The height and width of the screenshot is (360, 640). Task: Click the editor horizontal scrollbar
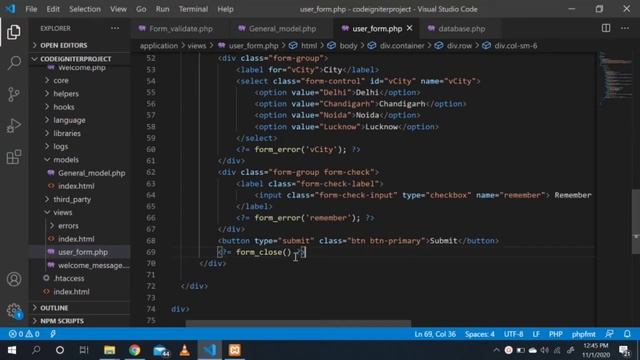[298, 323]
